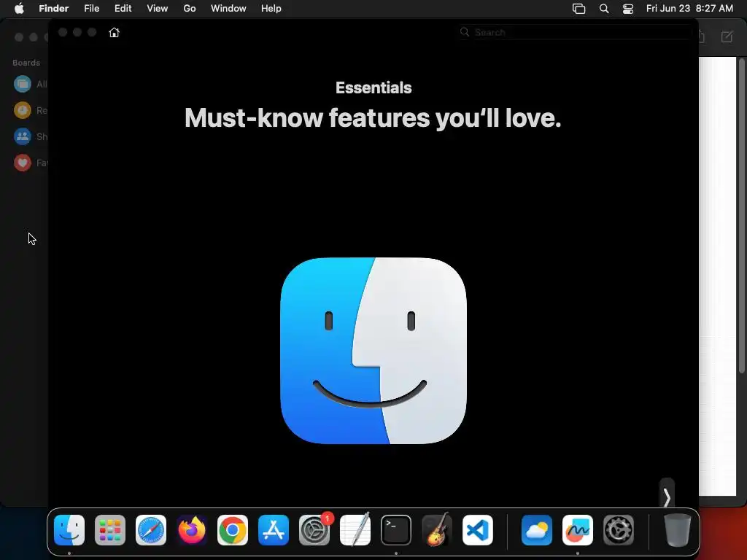Go to the Tips home page icon
747x560 pixels.
tap(114, 32)
